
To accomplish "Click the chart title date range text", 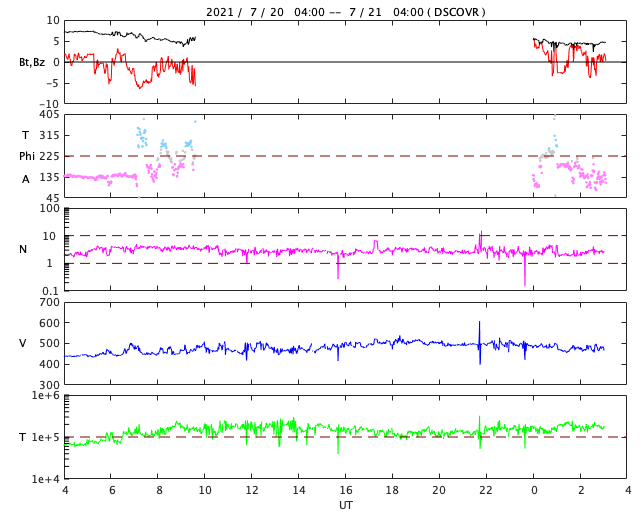I will click(x=345, y=12).
